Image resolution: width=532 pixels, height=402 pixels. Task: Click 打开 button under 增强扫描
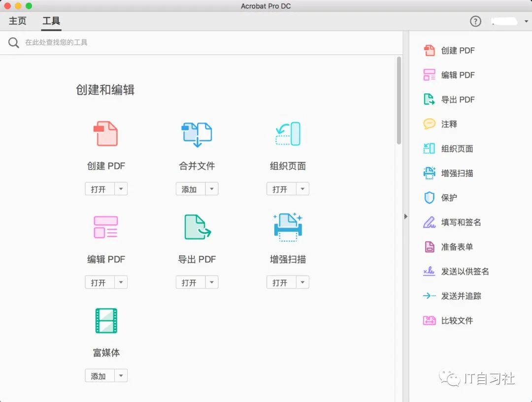coord(281,282)
